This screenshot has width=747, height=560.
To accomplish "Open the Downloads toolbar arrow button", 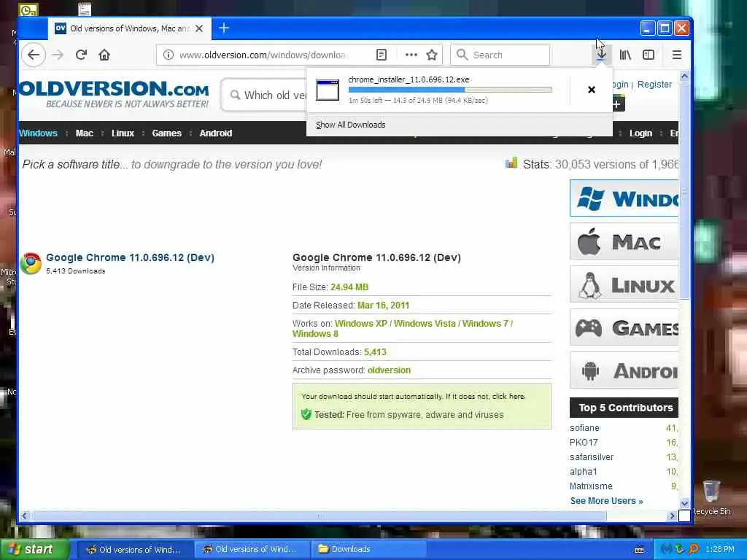I will point(601,55).
